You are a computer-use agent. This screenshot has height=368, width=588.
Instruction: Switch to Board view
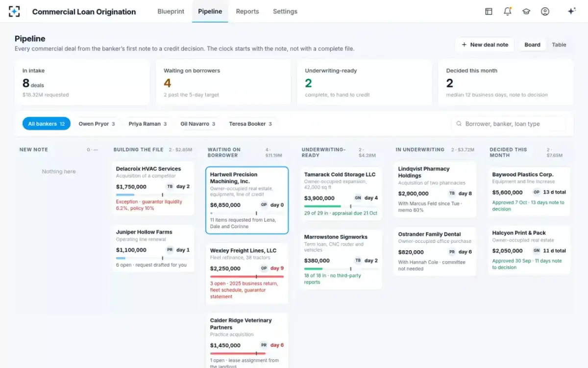pyautogui.click(x=532, y=45)
